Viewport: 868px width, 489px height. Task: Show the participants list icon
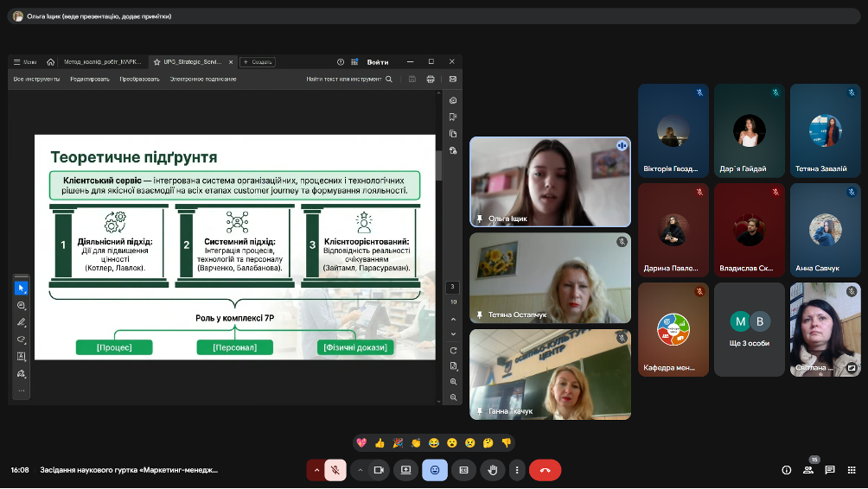click(x=807, y=470)
